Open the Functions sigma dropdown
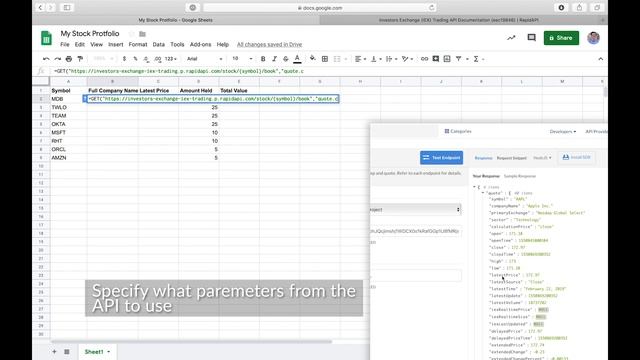Viewport: 640px width, 360px height. coord(478,59)
